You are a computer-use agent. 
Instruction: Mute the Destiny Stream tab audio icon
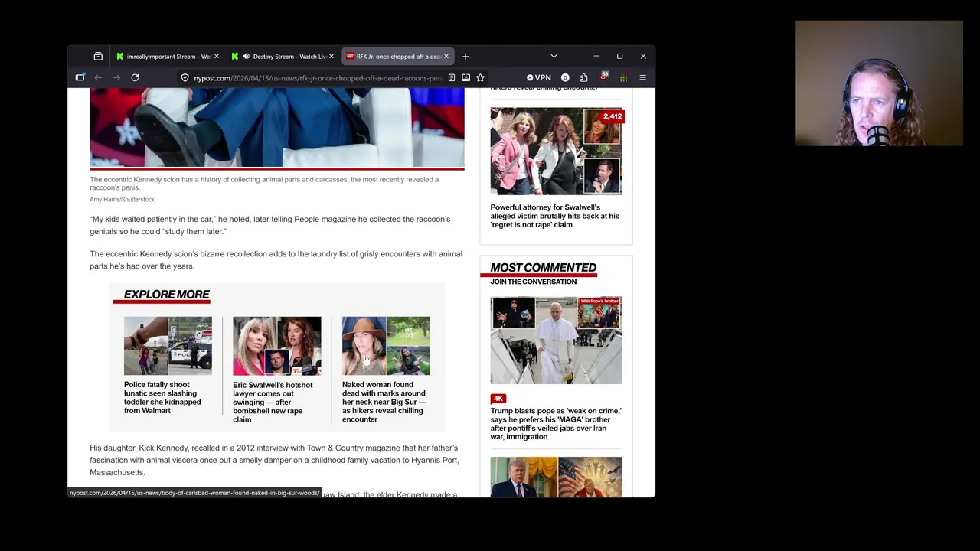pos(246,56)
